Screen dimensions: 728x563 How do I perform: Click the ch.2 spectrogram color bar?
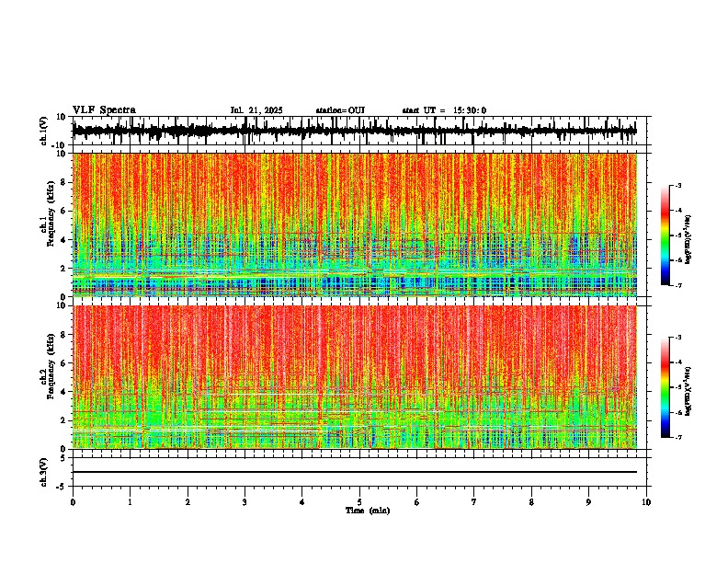(665, 387)
